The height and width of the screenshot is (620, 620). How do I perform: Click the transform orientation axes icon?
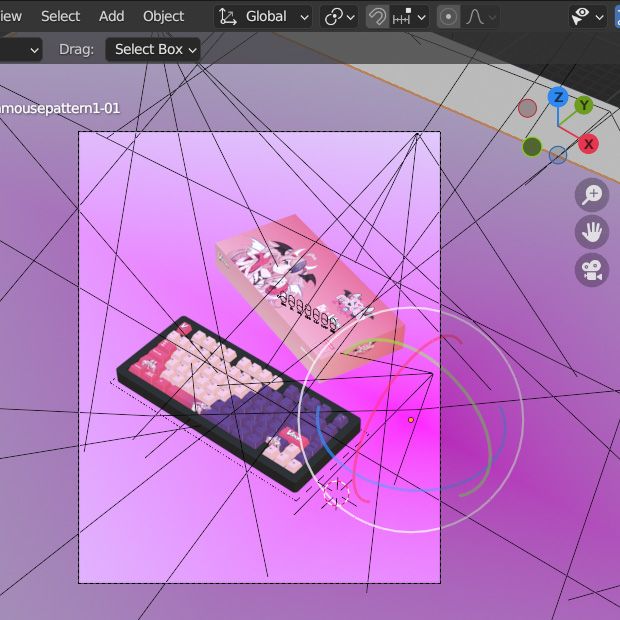228,17
